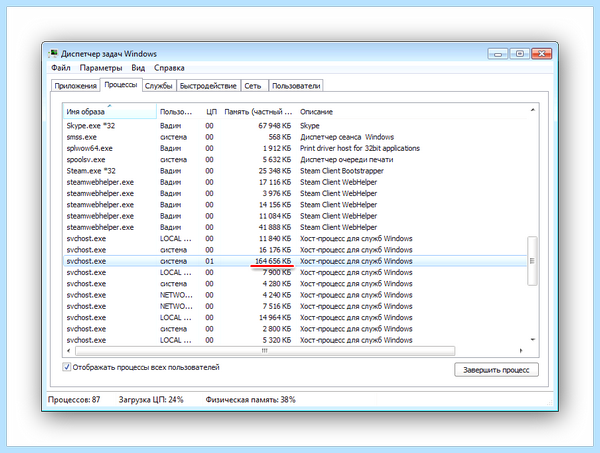Click the Физическая память: 38% status entry

[251, 399]
